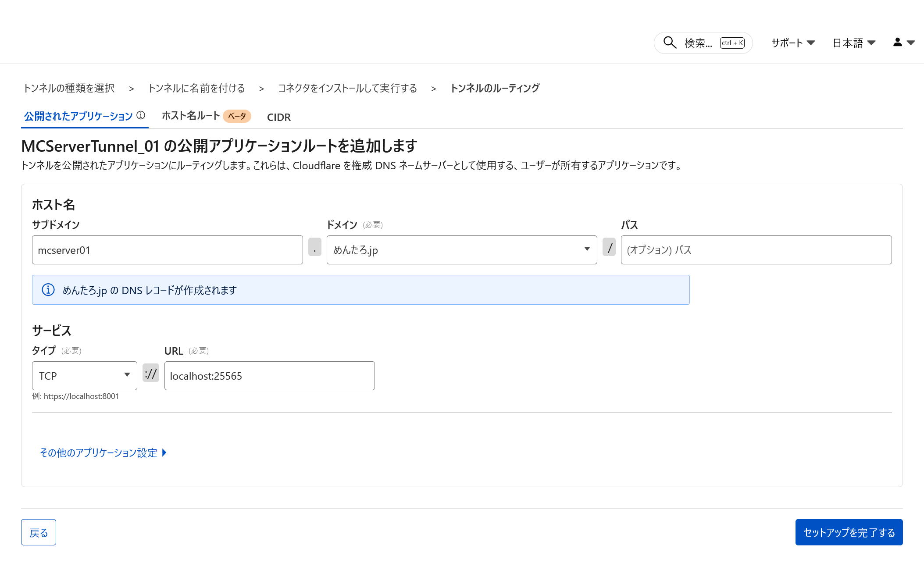Click the 戻る button
Viewport: 924px width, 566px height.
click(39, 532)
